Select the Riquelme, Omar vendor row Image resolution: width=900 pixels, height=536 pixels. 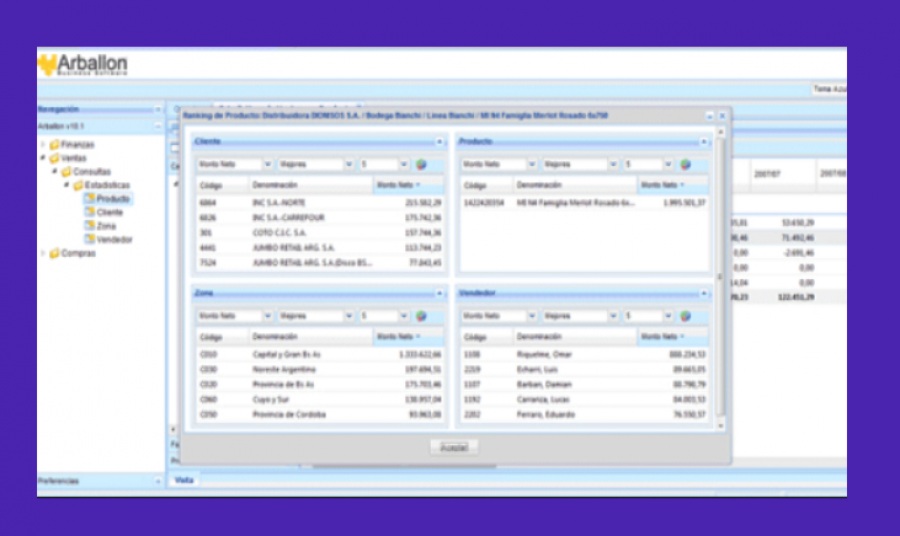pos(584,355)
